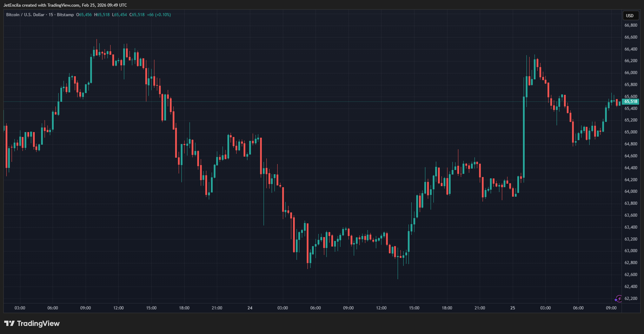Click the low value L65,454
This screenshot has height=334, width=644.
pyautogui.click(x=119, y=15)
